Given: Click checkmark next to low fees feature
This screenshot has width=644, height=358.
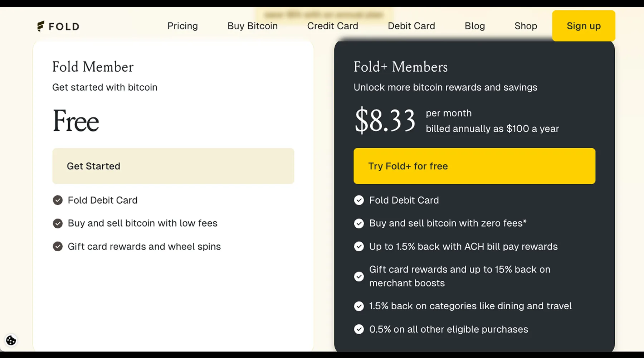Looking at the screenshot, I should pos(58,223).
